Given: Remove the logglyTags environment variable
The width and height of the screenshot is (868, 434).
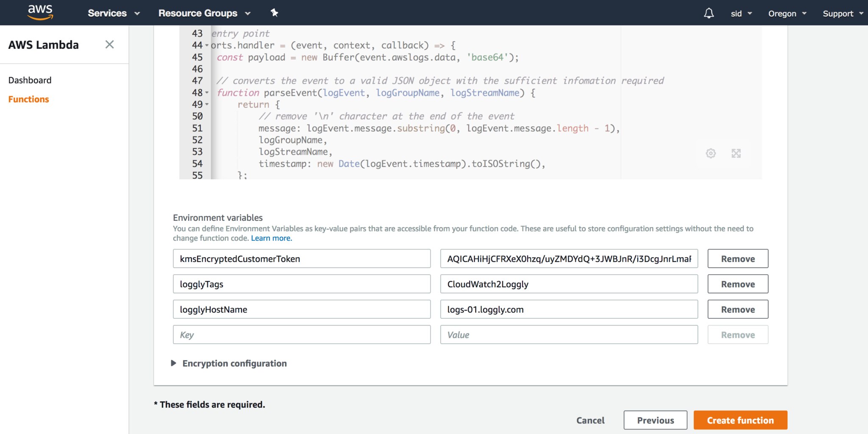Looking at the screenshot, I should click(x=737, y=284).
